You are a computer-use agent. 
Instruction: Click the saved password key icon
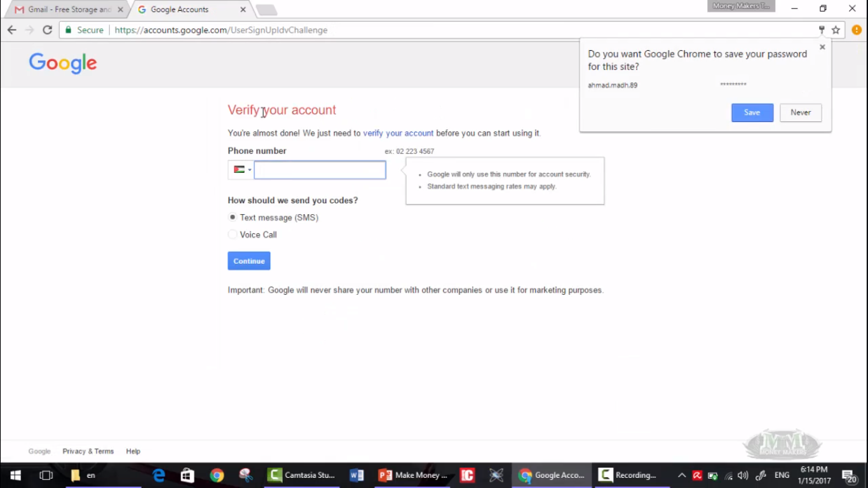click(822, 30)
